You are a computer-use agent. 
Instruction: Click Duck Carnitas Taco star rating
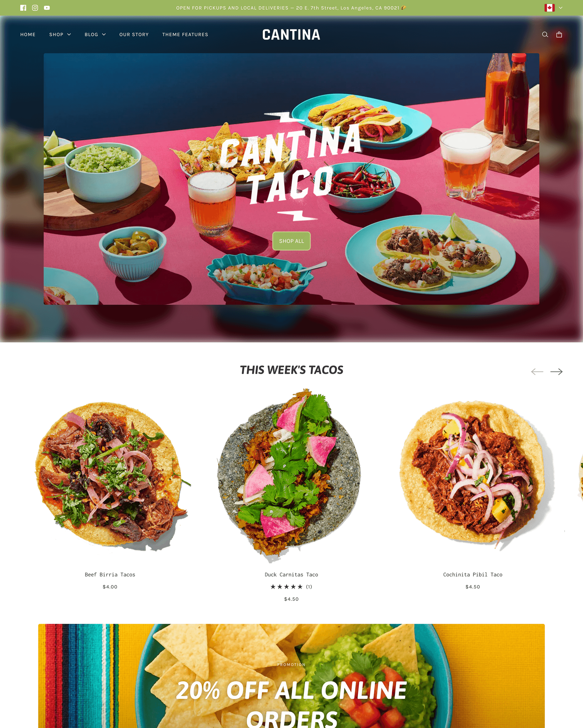click(x=291, y=586)
